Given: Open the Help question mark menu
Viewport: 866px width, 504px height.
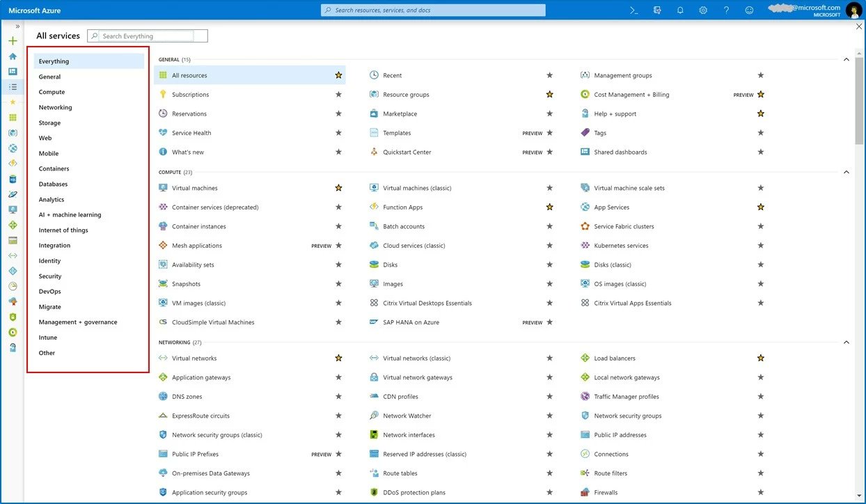Looking at the screenshot, I should [726, 10].
